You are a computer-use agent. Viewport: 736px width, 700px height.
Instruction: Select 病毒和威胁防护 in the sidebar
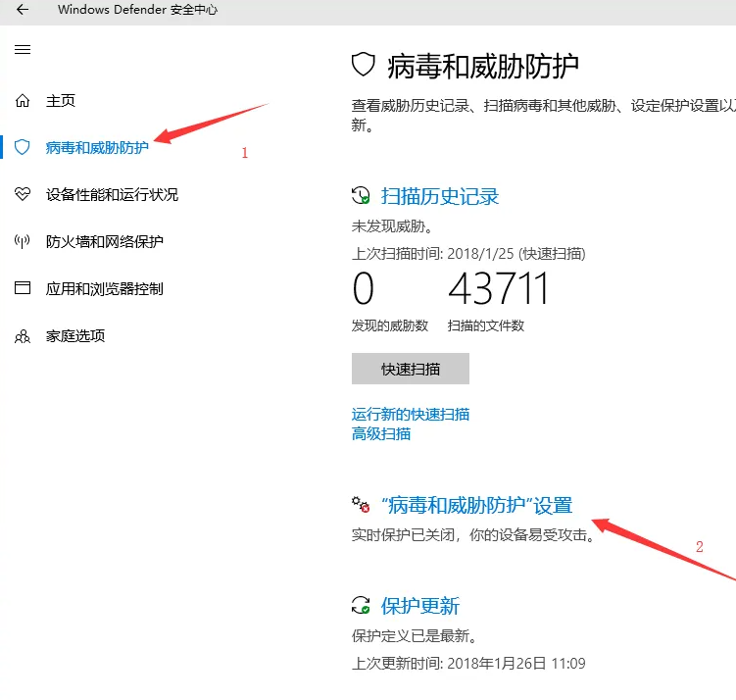tap(97, 147)
